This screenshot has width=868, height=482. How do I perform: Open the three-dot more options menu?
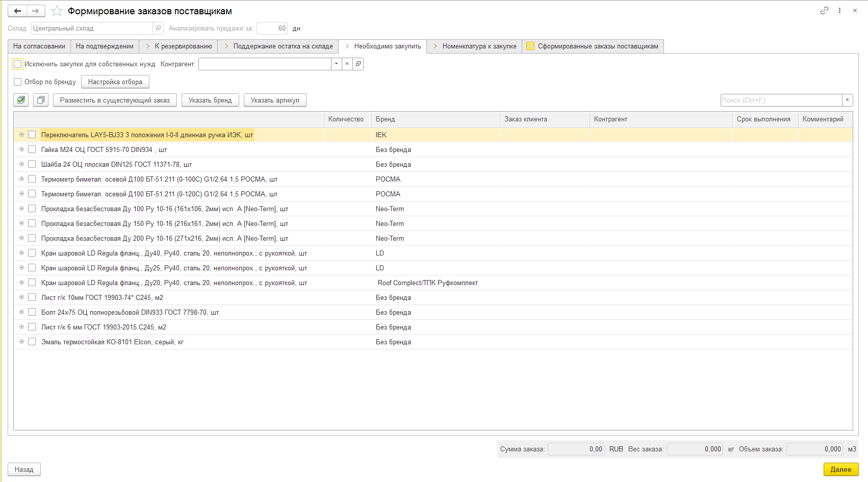click(x=839, y=10)
